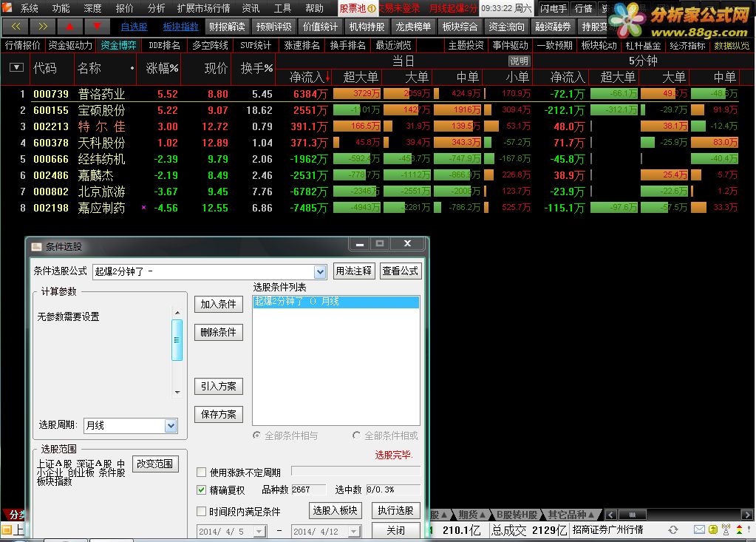The height and width of the screenshot is (542, 756).
Task: Expand the 期货 bottom tab arrow
Action: point(482,515)
